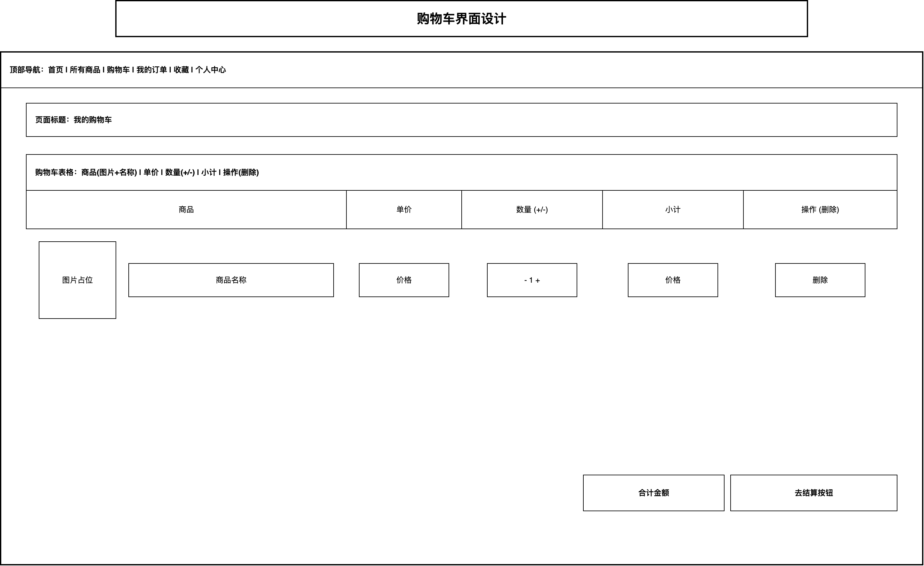Click the 价格 box under 小计
Image resolution: width=924 pixels, height=566 pixels.
coord(673,280)
